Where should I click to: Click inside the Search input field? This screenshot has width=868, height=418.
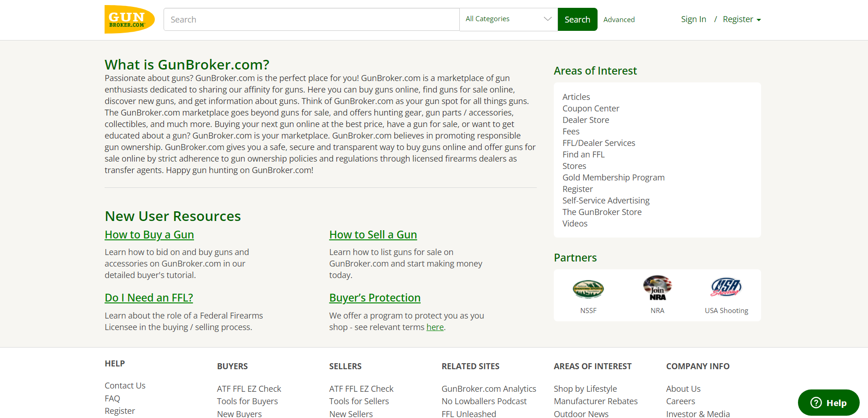(311, 19)
